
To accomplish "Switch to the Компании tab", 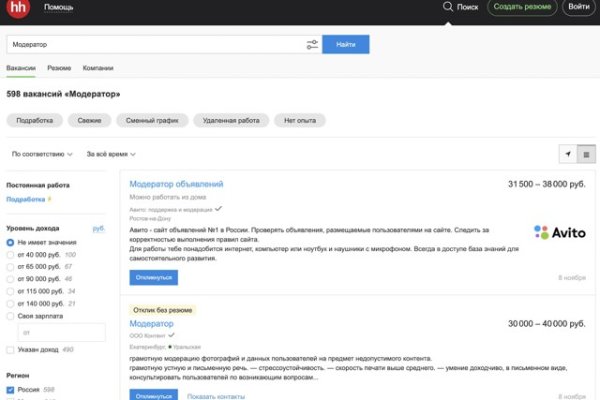I will click(98, 68).
